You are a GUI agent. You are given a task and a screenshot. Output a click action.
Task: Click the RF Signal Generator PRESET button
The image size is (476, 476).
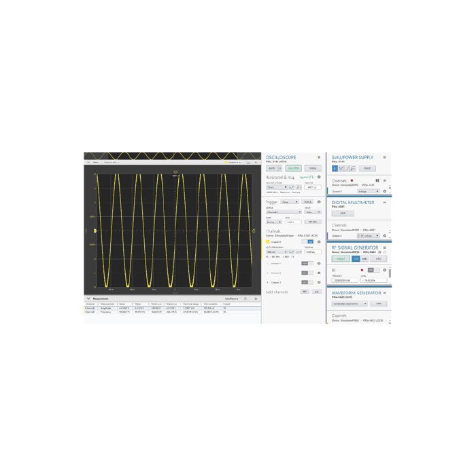341,258
